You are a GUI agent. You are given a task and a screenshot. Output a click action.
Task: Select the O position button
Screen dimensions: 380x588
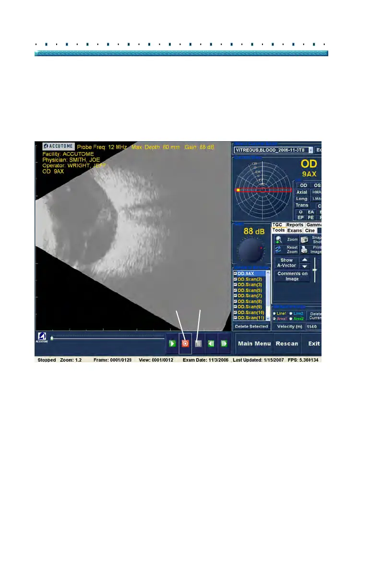300,212
